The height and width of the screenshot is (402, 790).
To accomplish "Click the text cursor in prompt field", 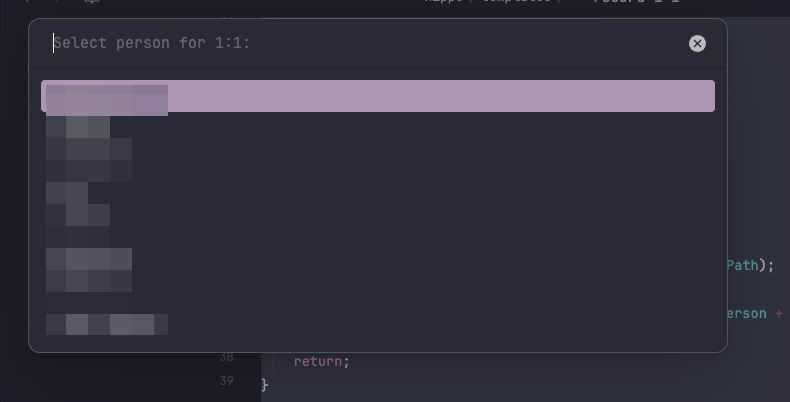I will click(54, 43).
